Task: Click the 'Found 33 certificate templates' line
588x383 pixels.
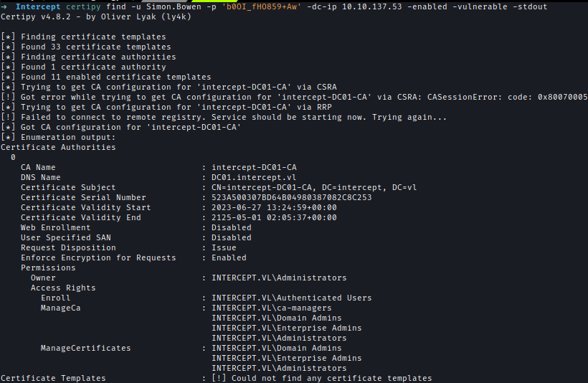Action: pyautogui.click(x=95, y=47)
